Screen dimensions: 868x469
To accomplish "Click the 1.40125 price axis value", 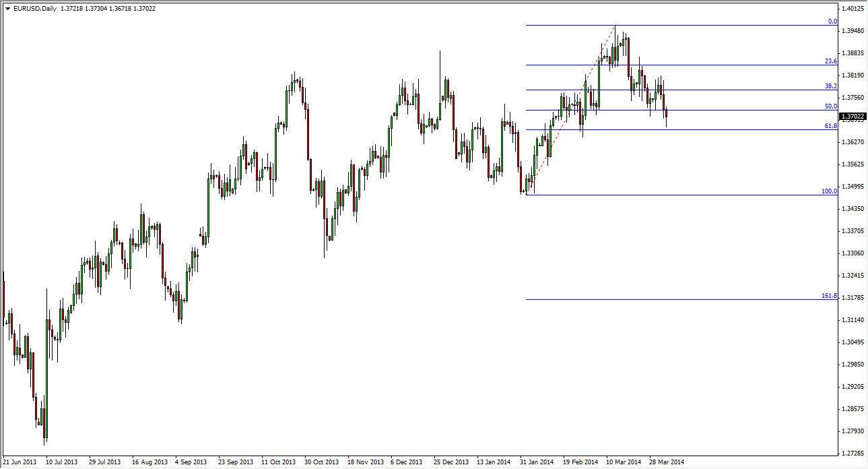I will click(x=851, y=9).
